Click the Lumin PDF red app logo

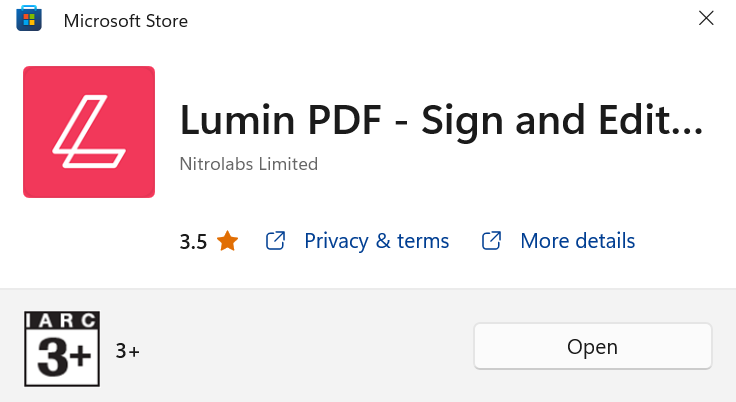point(89,132)
